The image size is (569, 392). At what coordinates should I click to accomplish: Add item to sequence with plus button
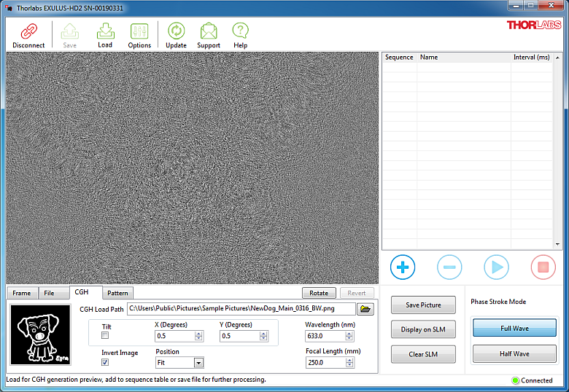[x=403, y=267]
